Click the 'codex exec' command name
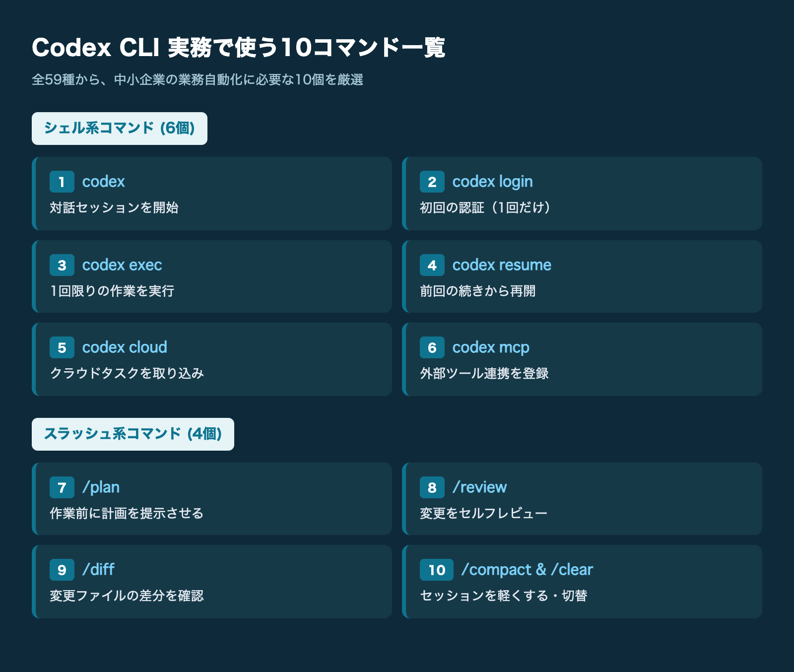This screenshot has width=794, height=672. click(122, 265)
